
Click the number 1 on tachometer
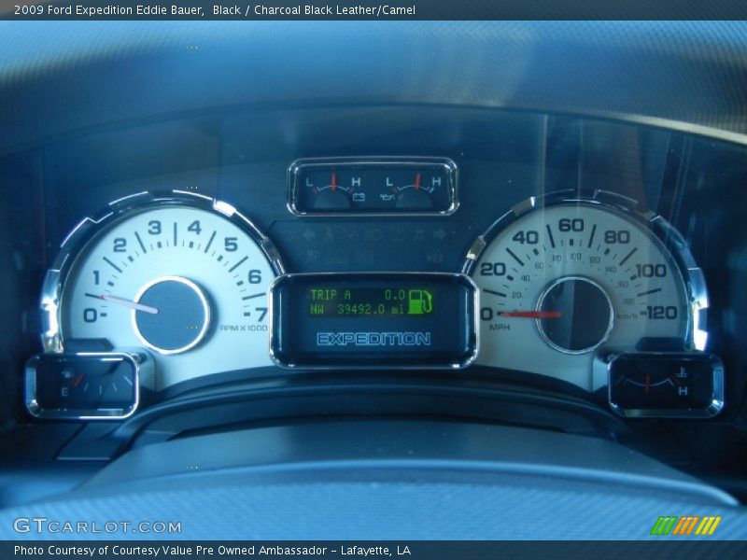(x=97, y=276)
